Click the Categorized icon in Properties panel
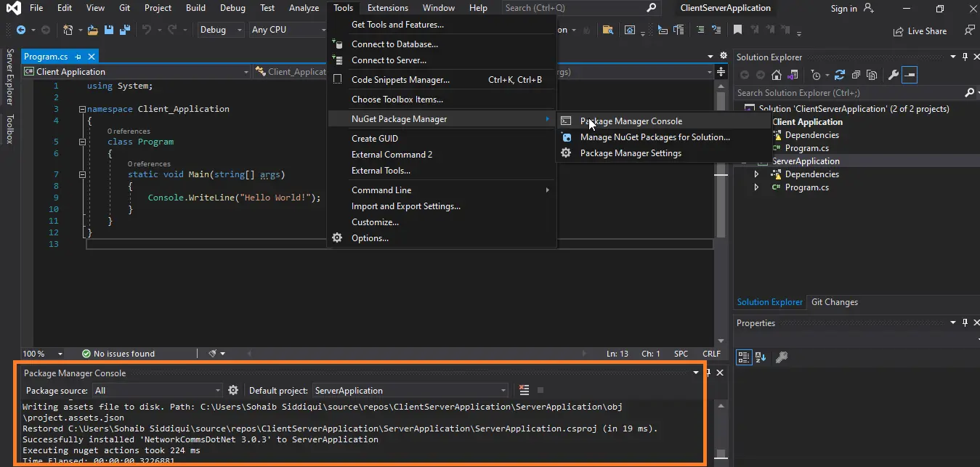Screen dimensions: 980x467 tap(744, 357)
